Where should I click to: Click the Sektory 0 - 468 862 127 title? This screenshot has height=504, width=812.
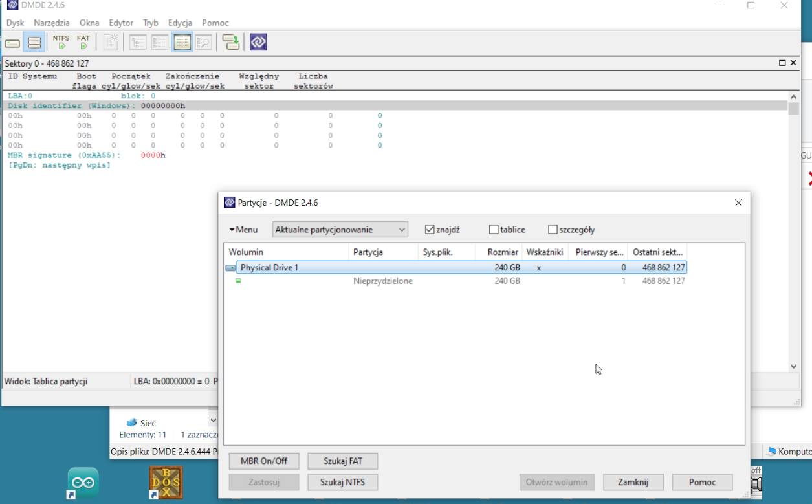(47, 63)
